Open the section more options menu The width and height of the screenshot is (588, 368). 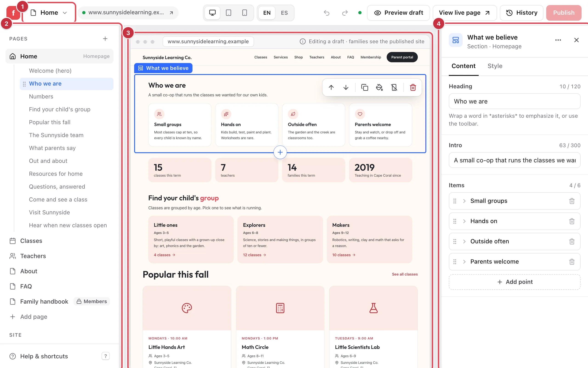click(x=558, y=40)
